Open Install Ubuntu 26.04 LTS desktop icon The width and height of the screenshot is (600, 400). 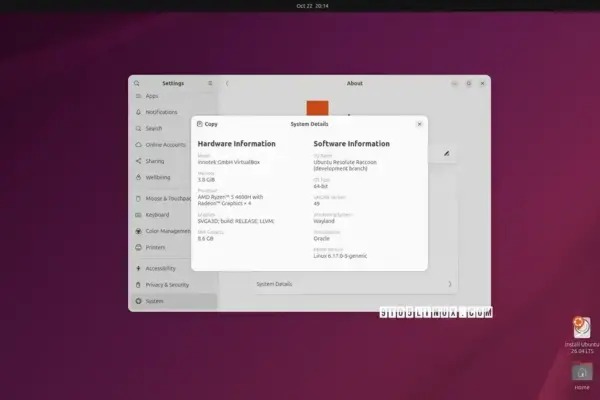click(582, 335)
